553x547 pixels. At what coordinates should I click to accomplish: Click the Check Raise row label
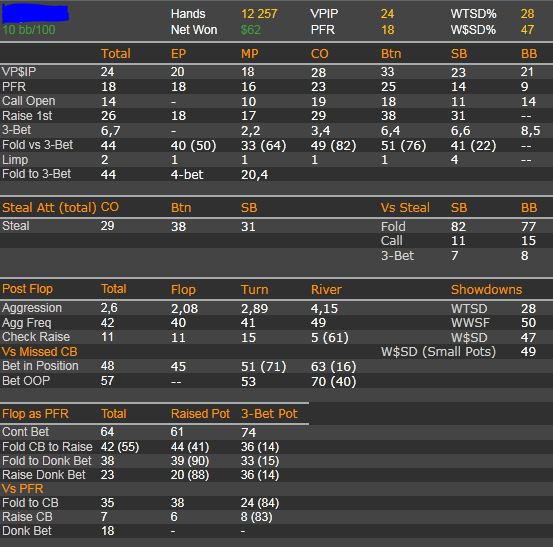(36, 337)
